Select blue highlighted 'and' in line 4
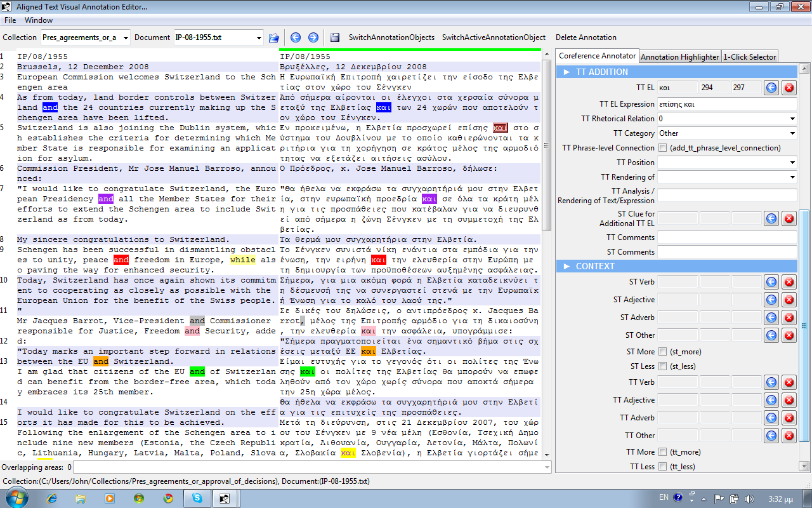 coord(50,107)
